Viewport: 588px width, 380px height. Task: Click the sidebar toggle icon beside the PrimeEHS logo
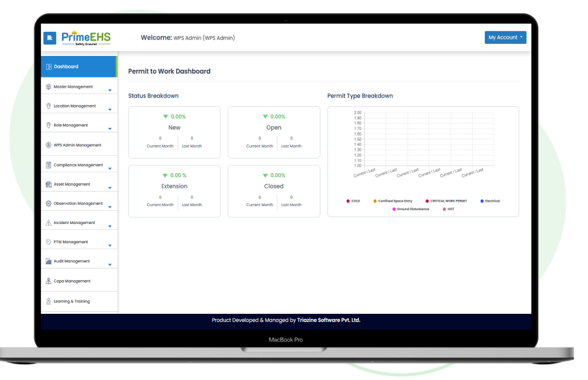click(50, 38)
